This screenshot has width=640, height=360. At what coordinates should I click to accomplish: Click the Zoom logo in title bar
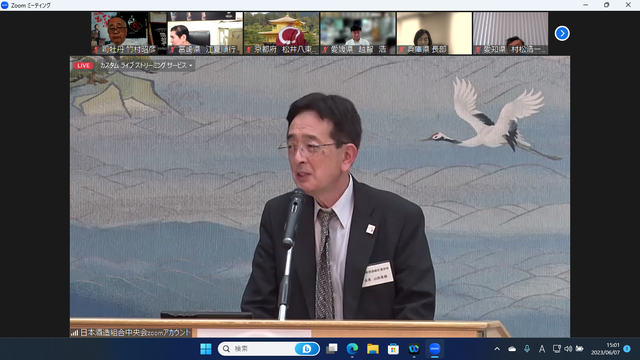tap(5, 5)
